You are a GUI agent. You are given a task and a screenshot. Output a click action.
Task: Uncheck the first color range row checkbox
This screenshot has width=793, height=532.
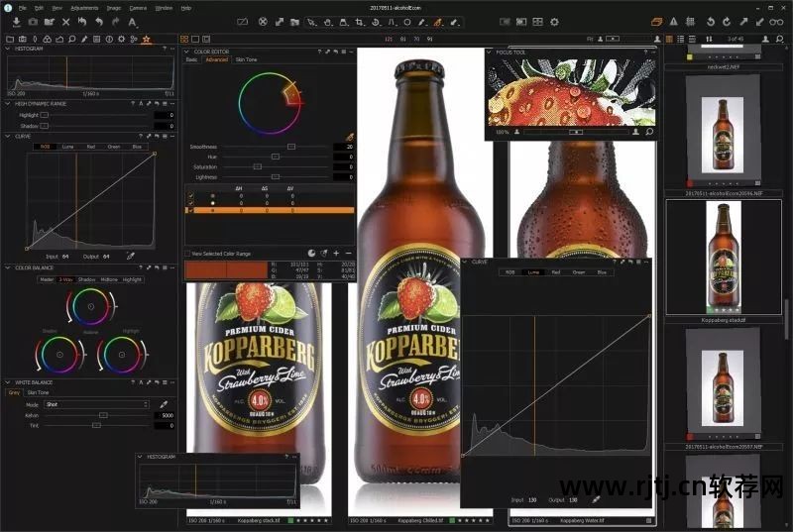tap(190, 195)
